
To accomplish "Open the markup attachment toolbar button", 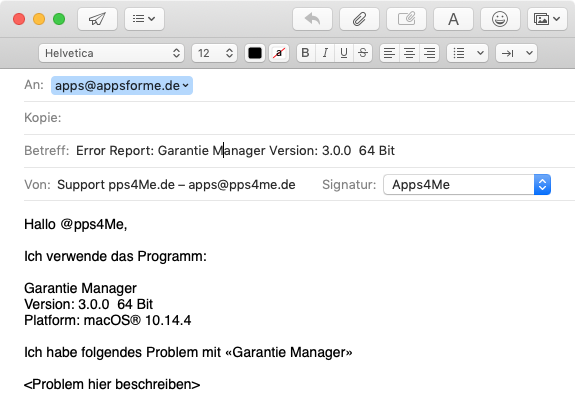I will coord(406,19).
